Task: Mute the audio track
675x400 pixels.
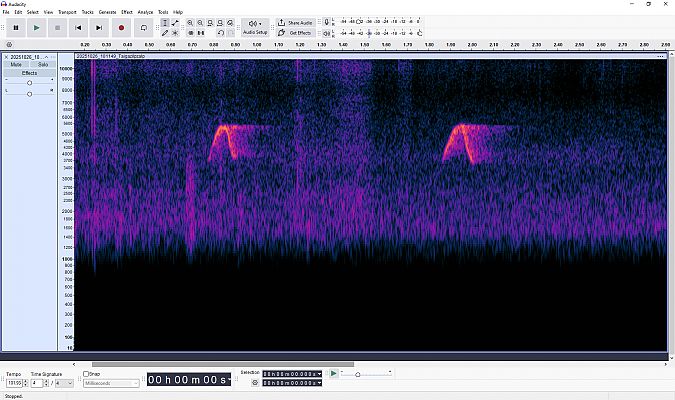Action: click(x=17, y=65)
